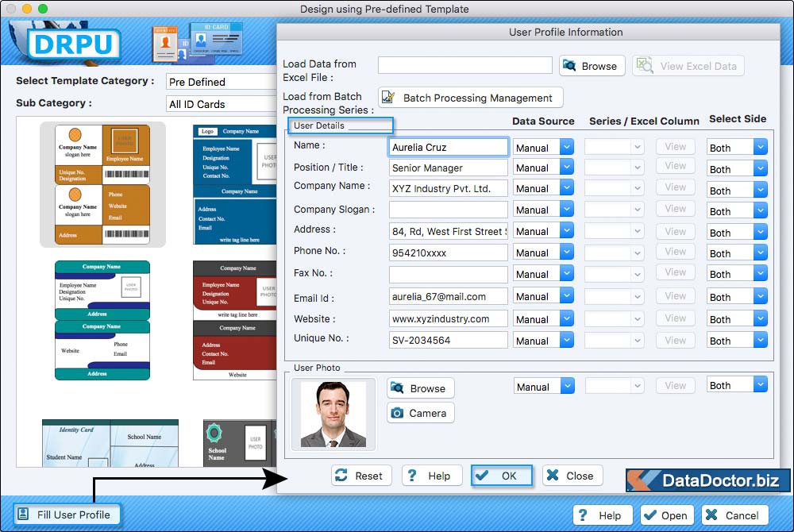
Task: Click the user photo preview image
Action: pos(333,414)
